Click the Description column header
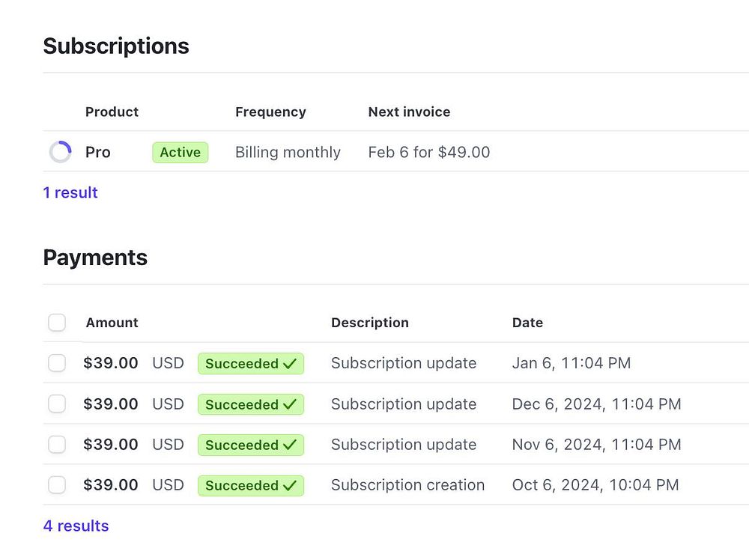The height and width of the screenshot is (560, 749). coord(369,323)
